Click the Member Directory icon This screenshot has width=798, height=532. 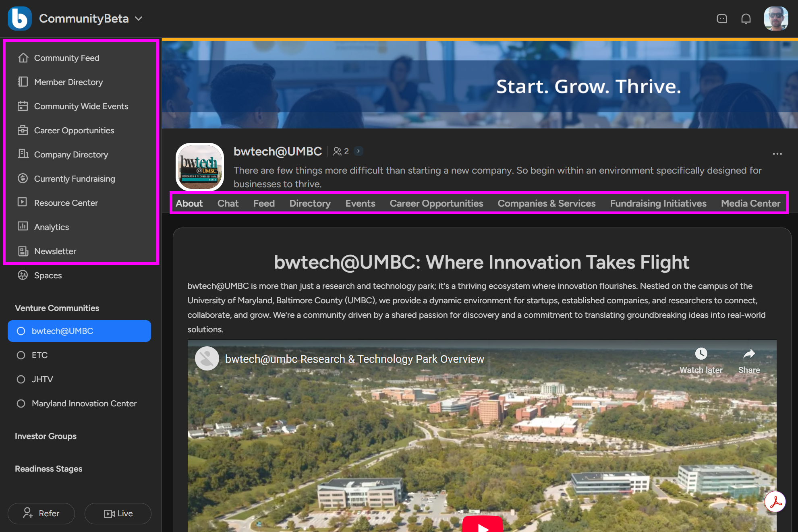pos(23,82)
